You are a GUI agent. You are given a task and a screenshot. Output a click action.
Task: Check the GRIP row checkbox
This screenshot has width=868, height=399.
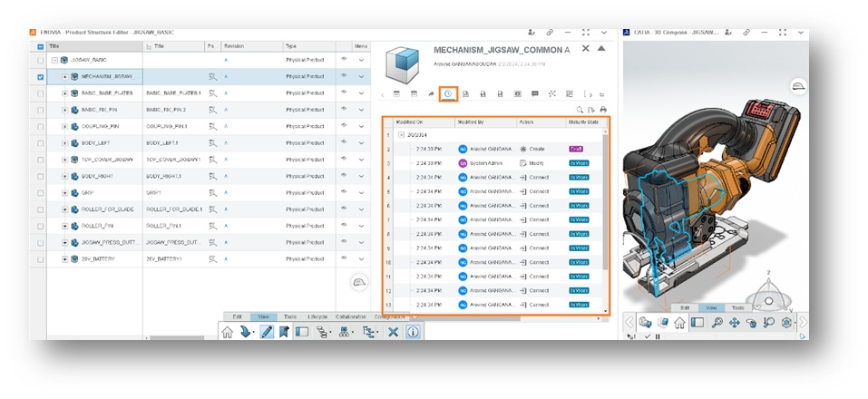[x=40, y=193]
